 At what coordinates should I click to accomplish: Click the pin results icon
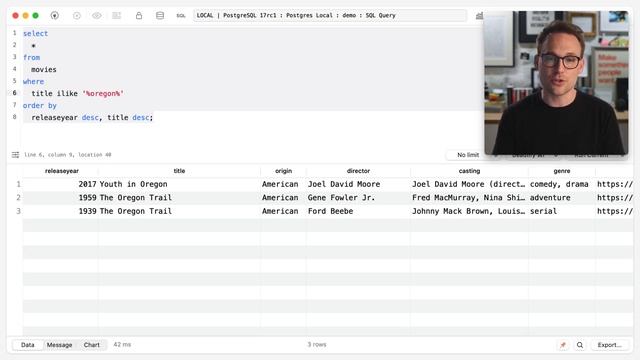tap(563, 345)
